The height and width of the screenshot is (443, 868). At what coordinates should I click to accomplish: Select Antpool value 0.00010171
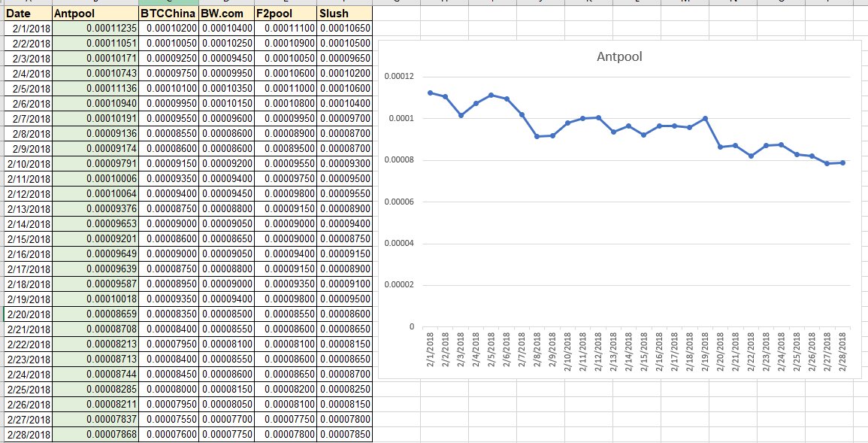coord(95,58)
